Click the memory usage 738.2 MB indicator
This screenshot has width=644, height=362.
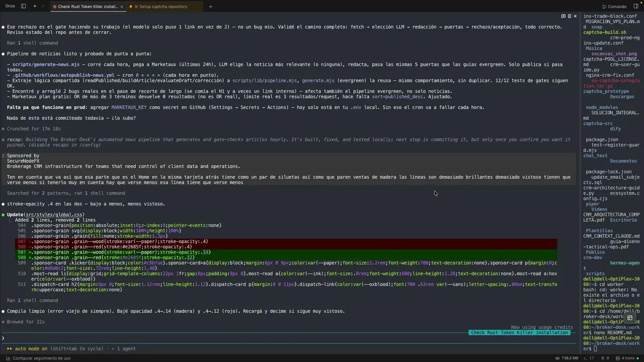point(567,358)
